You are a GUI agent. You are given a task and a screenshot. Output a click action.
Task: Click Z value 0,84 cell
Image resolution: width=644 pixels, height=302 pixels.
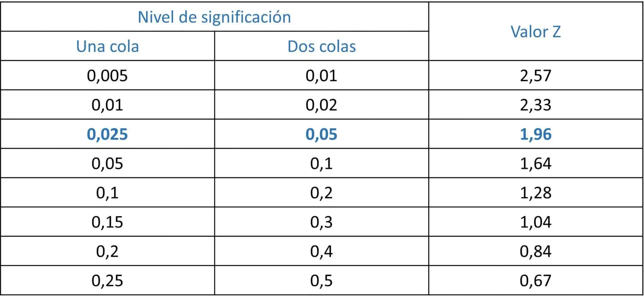pos(536,251)
